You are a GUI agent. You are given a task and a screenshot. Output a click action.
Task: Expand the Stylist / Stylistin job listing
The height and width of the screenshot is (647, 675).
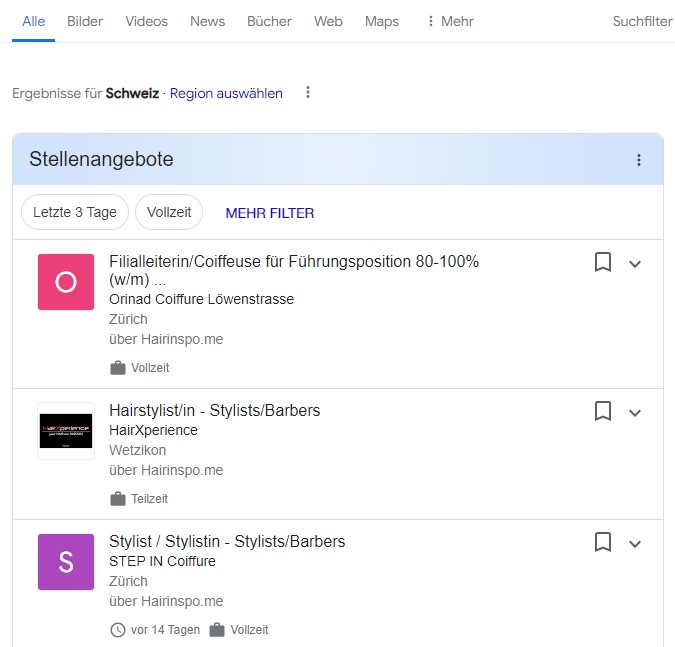click(x=634, y=543)
